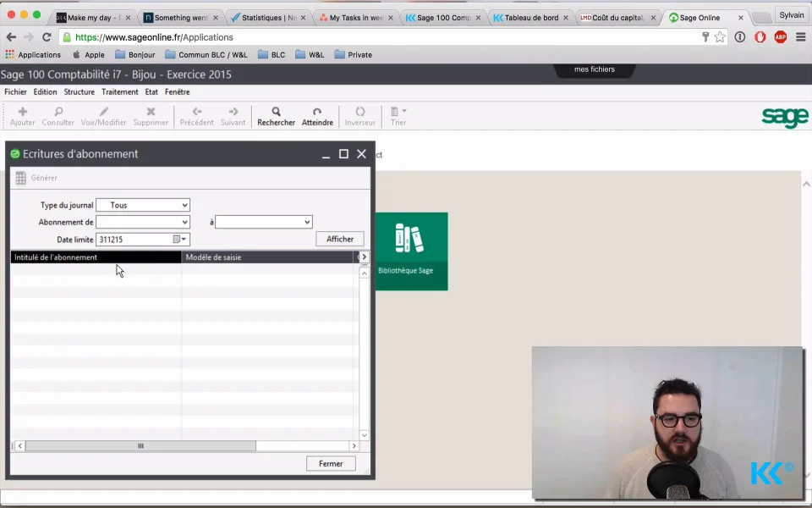
Task: Open the AdBlock Plus extension
Action: (x=781, y=36)
